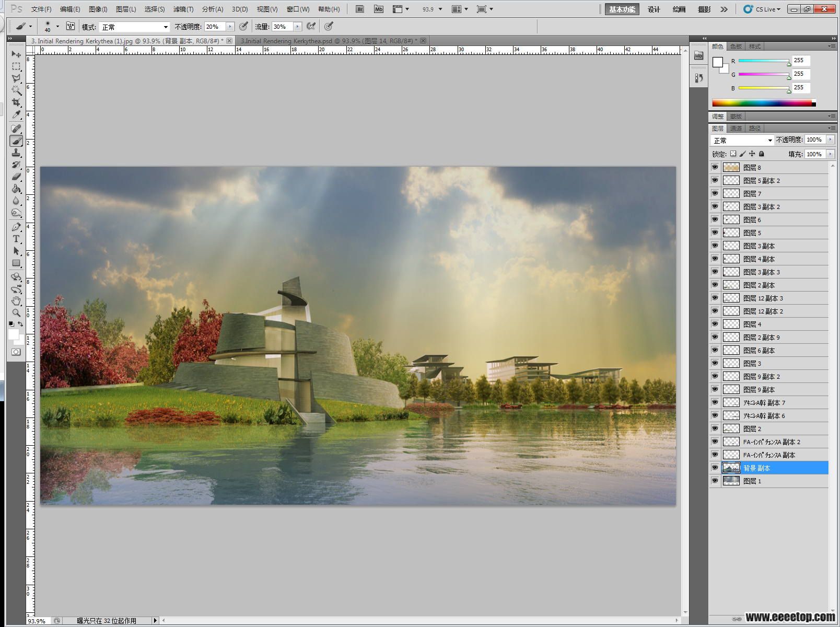Open layer blend mode 正常 dropdown
Viewport: 840px width, 627px height.
[742, 140]
